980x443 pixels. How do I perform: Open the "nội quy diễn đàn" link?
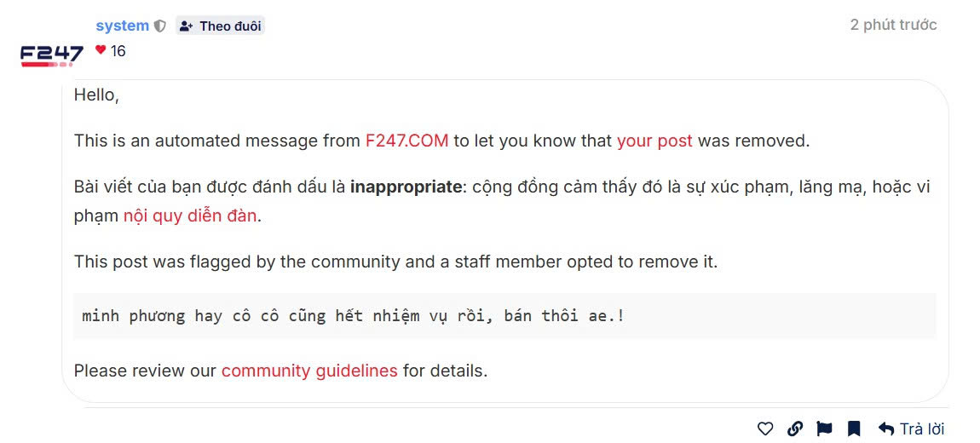[x=189, y=216]
